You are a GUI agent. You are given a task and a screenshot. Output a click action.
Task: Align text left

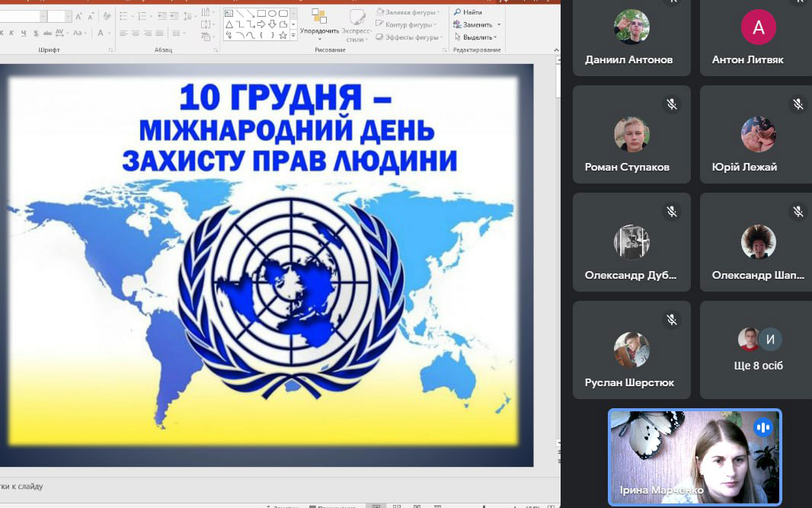point(123,34)
